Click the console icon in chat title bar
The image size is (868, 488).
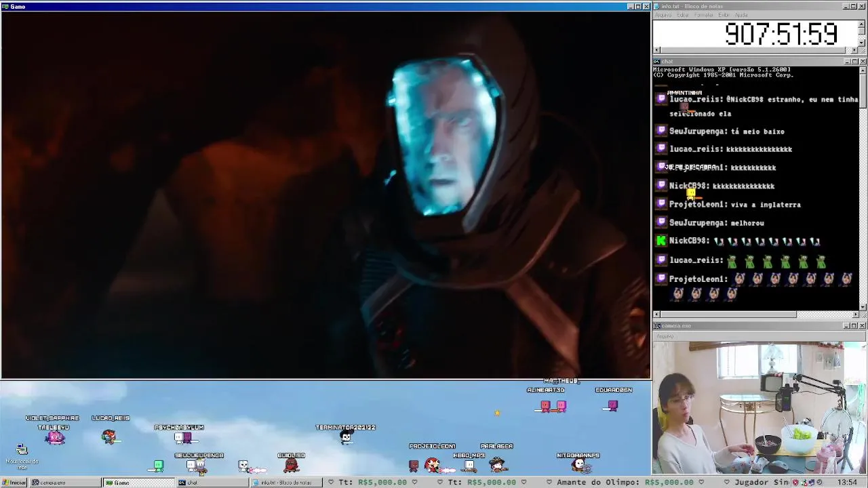pyautogui.click(x=658, y=61)
